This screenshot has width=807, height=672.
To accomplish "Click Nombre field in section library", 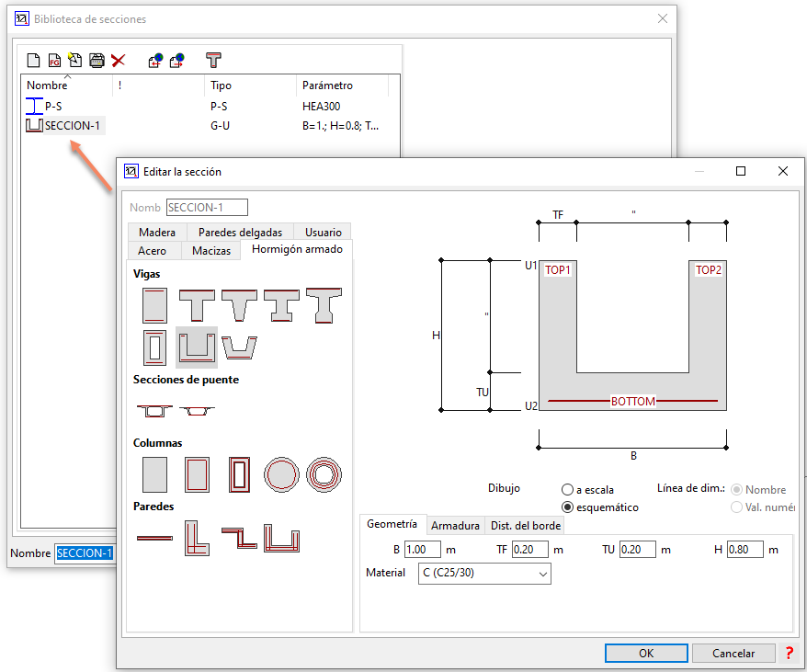I will pyautogui.click(x=85, y=553).
